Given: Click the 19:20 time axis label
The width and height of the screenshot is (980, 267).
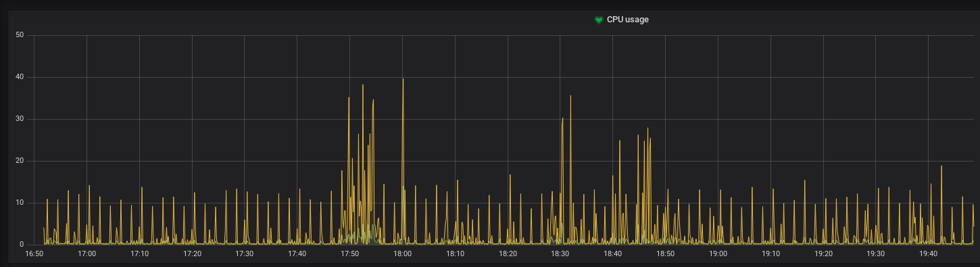Looking at the screenshot, I should pyautogui.click(x=823, y=253).
